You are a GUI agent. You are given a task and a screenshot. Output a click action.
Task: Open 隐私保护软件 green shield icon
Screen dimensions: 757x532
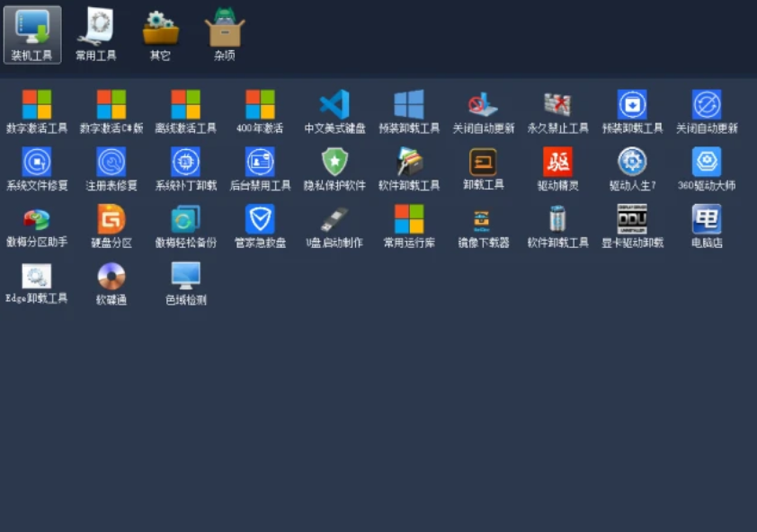point(334,169)
